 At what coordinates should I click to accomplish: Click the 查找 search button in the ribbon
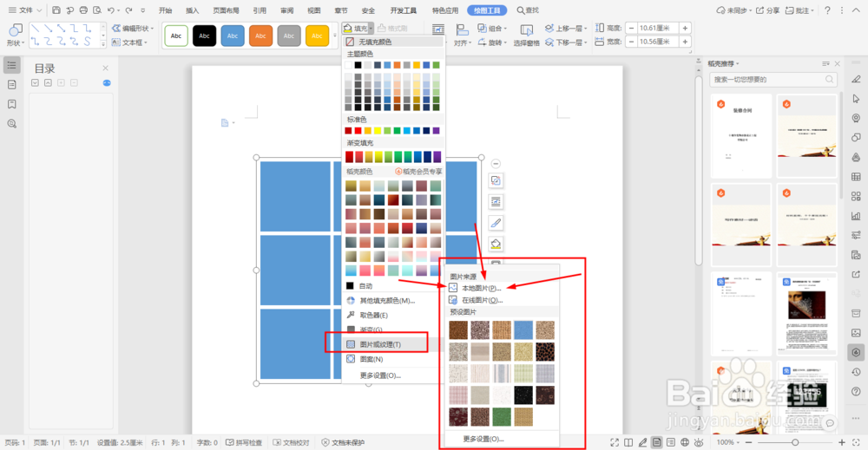coord(528,10)
